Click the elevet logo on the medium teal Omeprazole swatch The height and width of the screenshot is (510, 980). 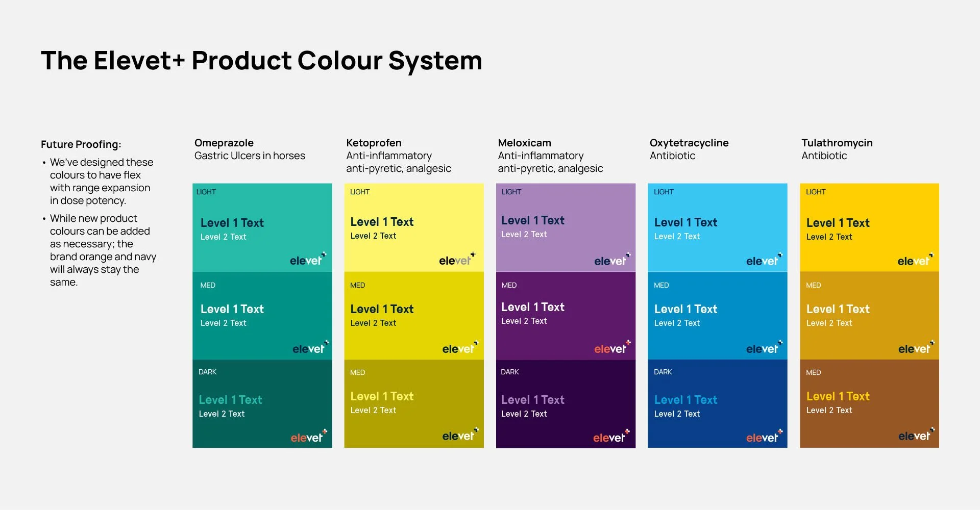point(310,348)
